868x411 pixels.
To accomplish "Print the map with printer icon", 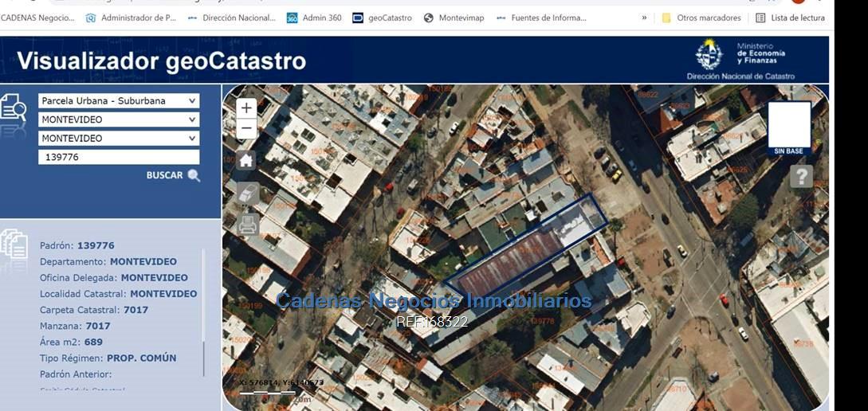I will pyautogui.click(x=248, y=225).
